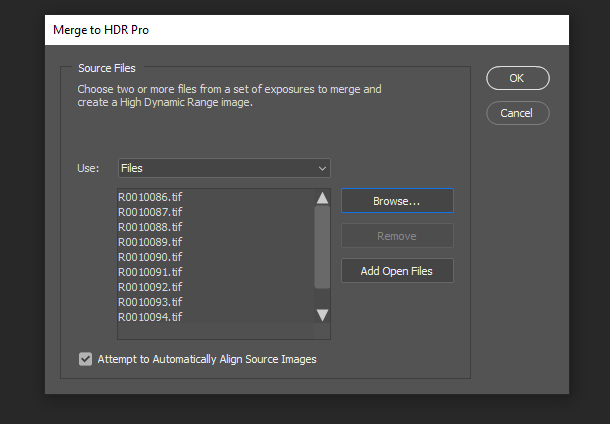Screen dimensions: 610x424
Task: Click the Merge to HDR Pro title bar
Action: [x=300, y=30]
